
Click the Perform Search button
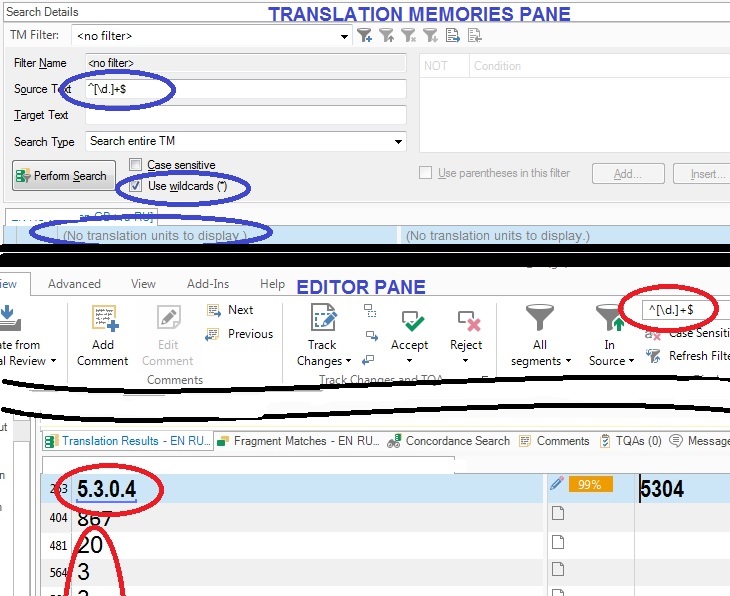(x=64, y=176)
